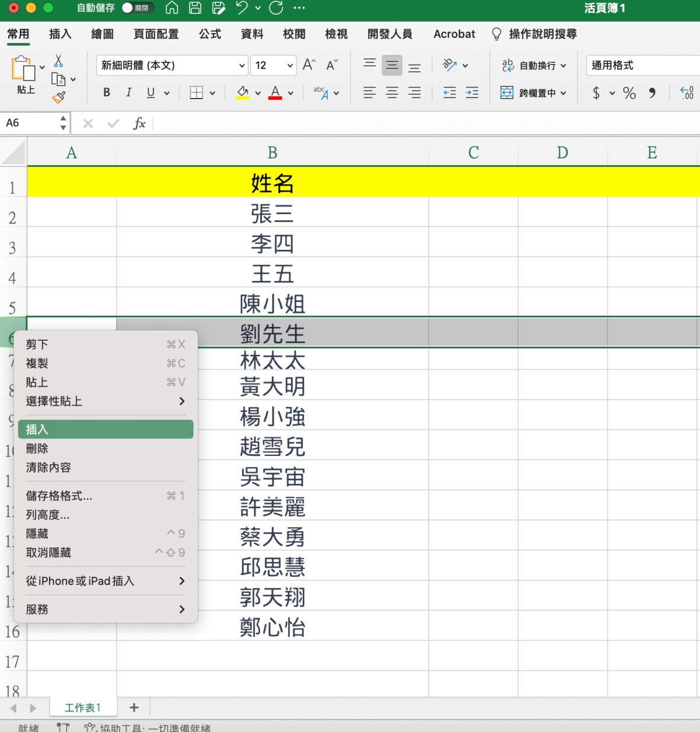Select 隱藏 in the context menu

37,534
